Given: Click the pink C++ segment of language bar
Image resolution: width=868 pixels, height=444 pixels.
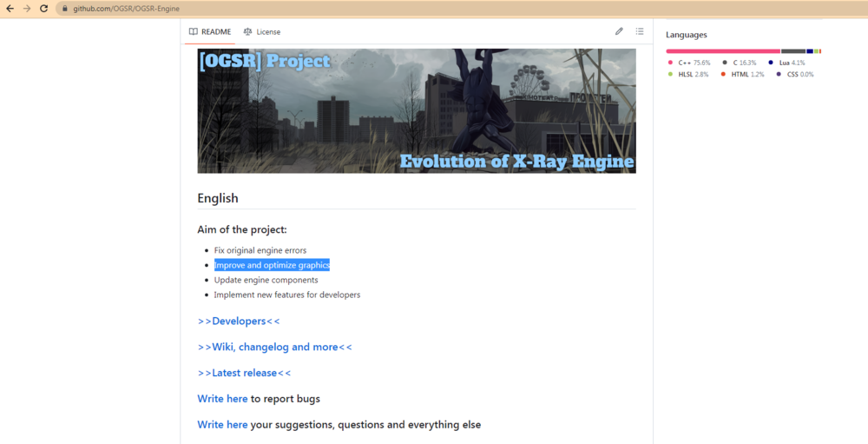Looking at the screenshot, I should pyautogui.click(x=723, y=51).
